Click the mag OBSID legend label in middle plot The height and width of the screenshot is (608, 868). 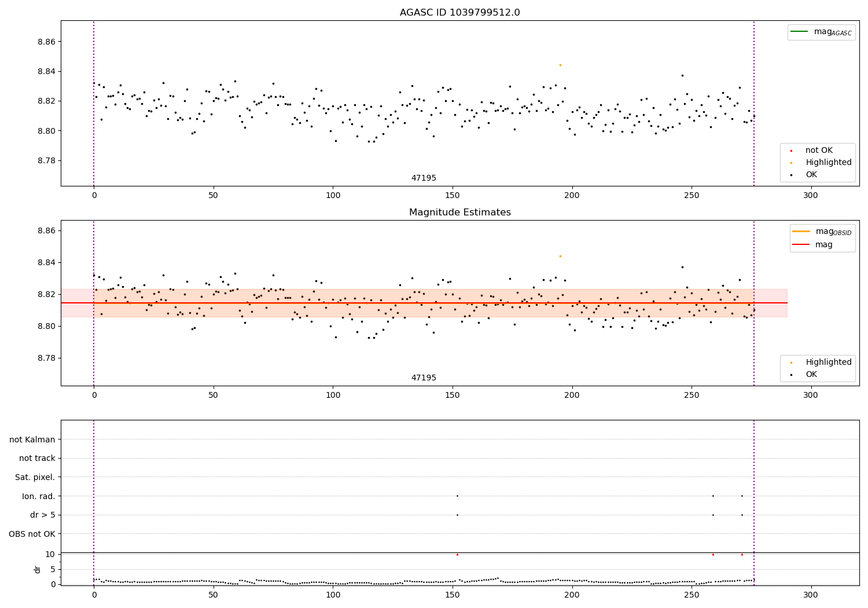834,232
